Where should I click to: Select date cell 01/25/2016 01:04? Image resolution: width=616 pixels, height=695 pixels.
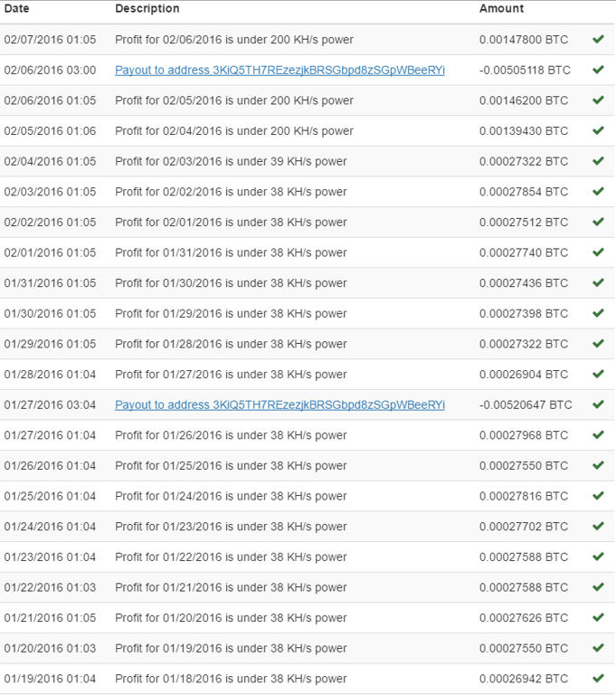(x=50, y=496)
